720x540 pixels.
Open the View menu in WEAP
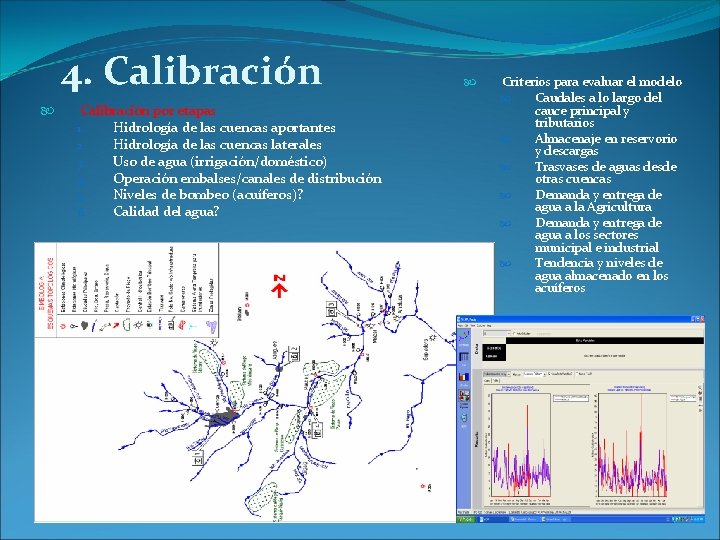click(472, 326)
